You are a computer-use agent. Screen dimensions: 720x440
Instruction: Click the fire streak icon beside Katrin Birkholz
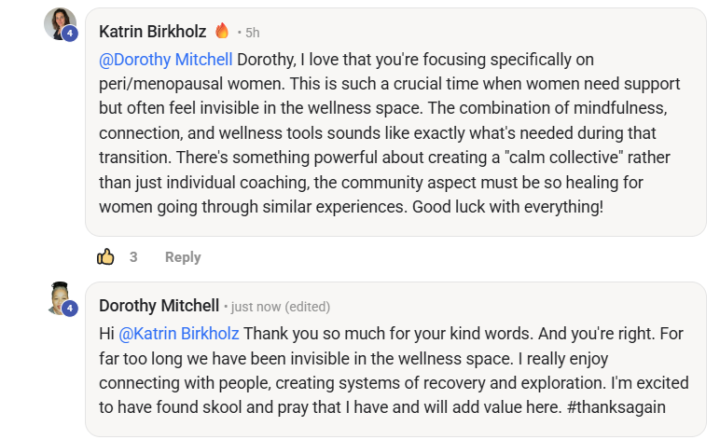[222, 31]
